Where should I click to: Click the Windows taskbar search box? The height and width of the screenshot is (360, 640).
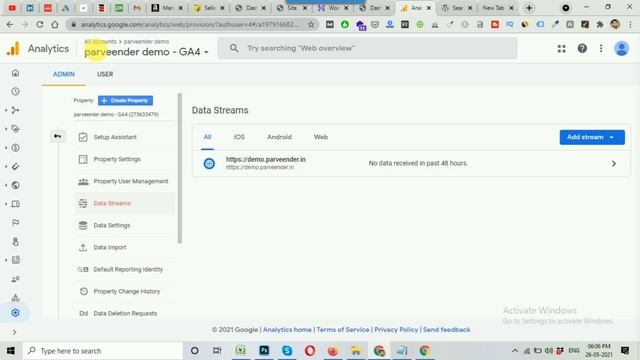tap(103, 351)
